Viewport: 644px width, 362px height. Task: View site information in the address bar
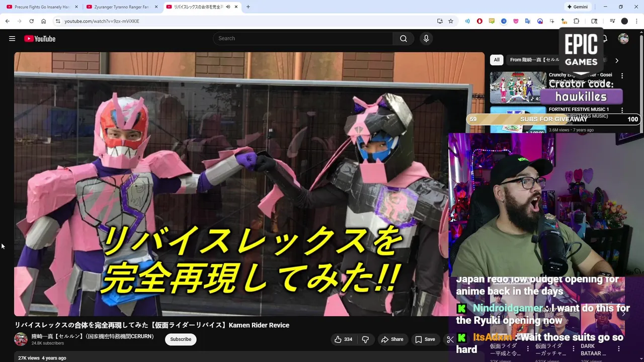click(58, 21)
